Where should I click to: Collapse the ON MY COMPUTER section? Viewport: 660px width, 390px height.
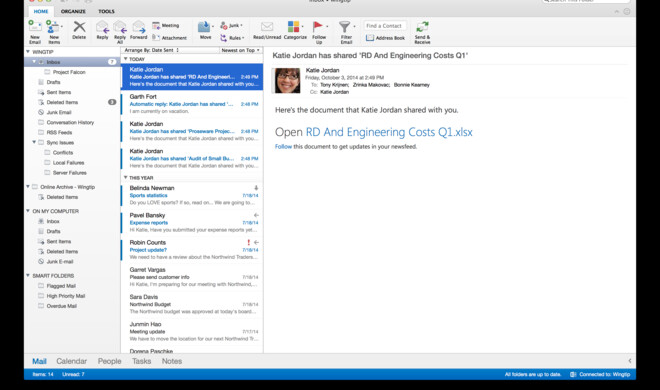pos(28,211)
